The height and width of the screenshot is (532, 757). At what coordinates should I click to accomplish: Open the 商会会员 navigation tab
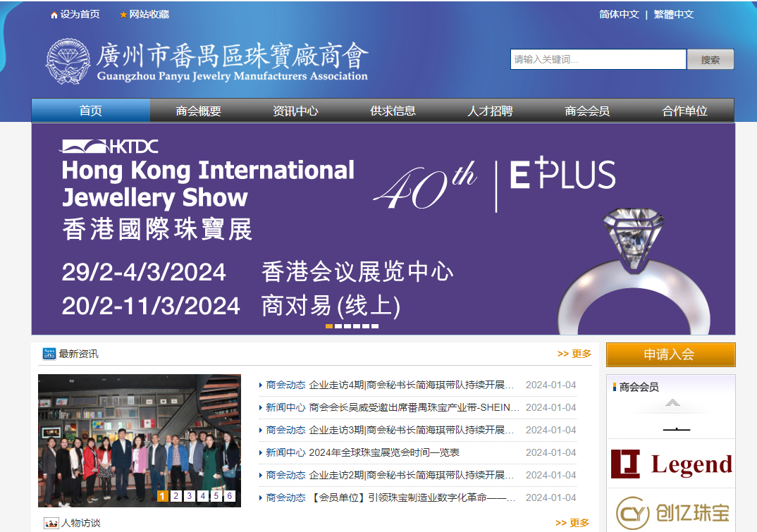pos(588,111)
